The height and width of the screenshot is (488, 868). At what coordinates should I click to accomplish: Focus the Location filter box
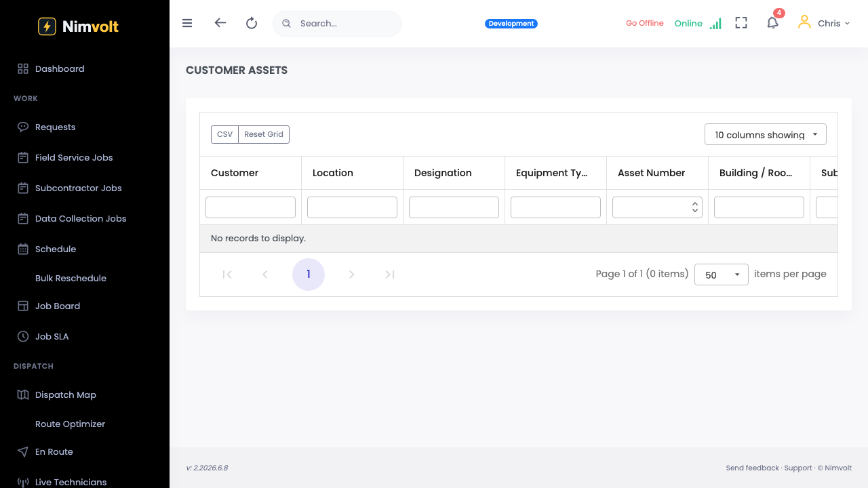tap(352, 207)
